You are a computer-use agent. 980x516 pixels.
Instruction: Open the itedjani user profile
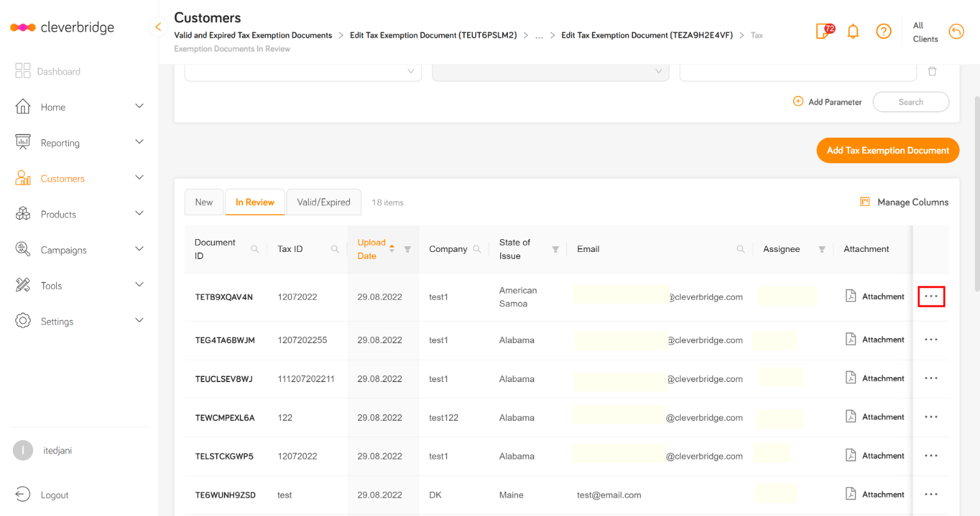(43, 450)
